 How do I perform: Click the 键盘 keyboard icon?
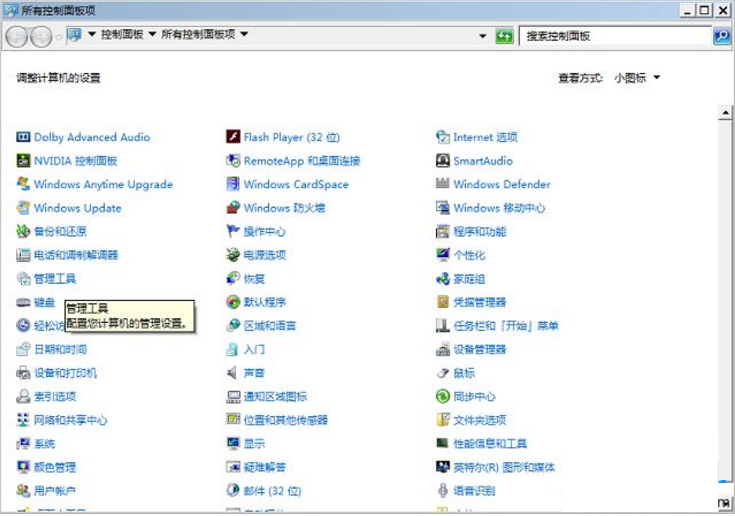(x=23, y=302)
